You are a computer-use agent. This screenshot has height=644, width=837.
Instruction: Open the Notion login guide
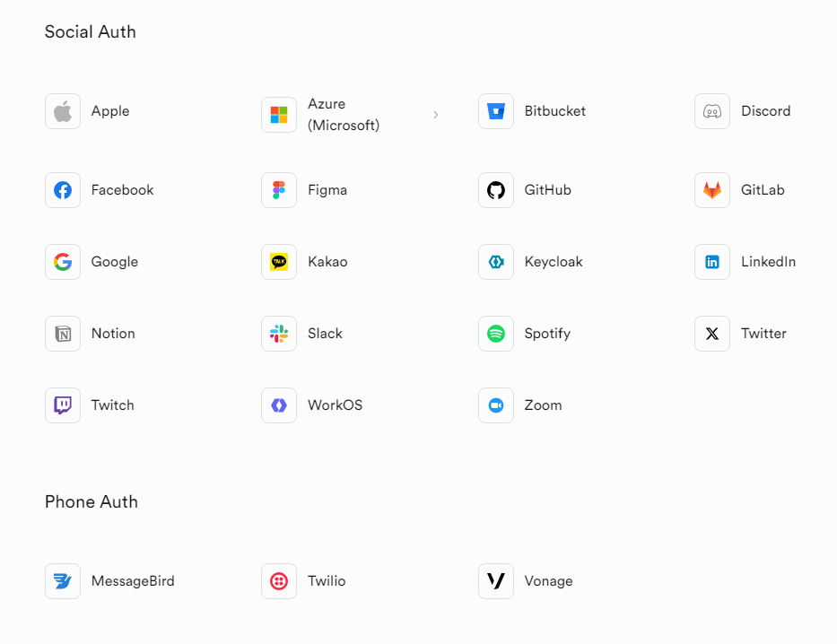coord(113,334)
